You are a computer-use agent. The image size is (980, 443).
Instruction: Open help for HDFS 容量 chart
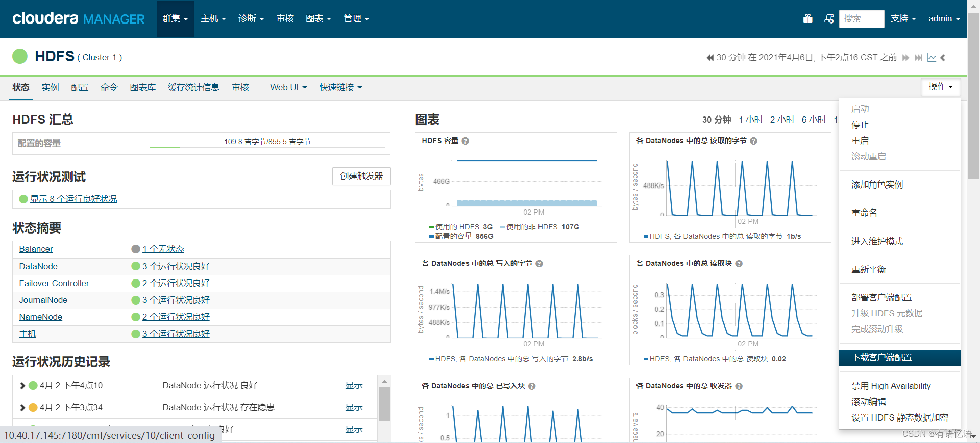click(x=465, y=141)
